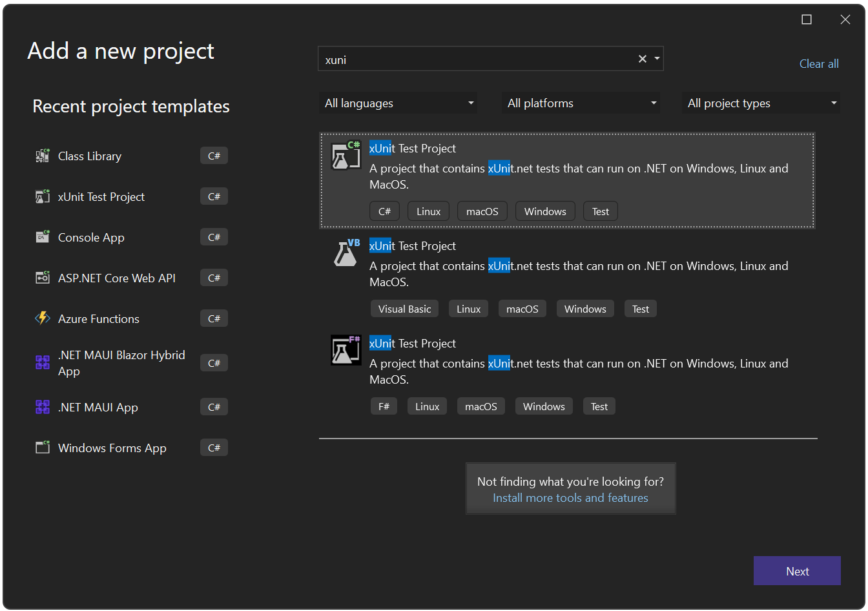Pick .NET MAUI Blazor Hybrid App template
The height and width of the screenshot is (611, 868).
coord(121,363)
